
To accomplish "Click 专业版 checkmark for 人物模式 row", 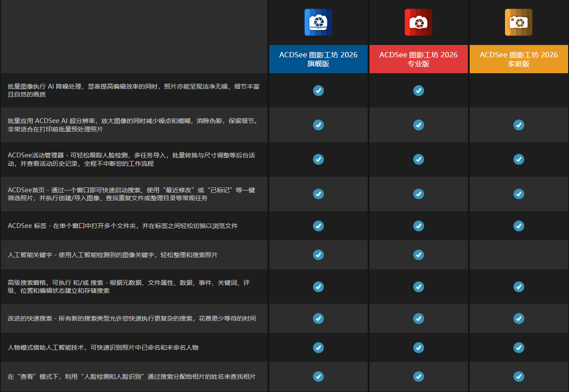I will tap(418, 347).
